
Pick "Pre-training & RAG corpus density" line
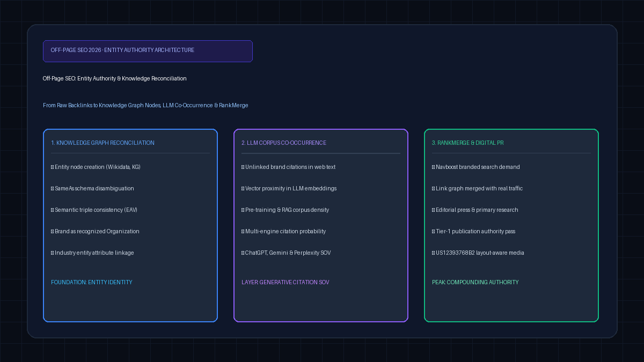pos(286,210)
